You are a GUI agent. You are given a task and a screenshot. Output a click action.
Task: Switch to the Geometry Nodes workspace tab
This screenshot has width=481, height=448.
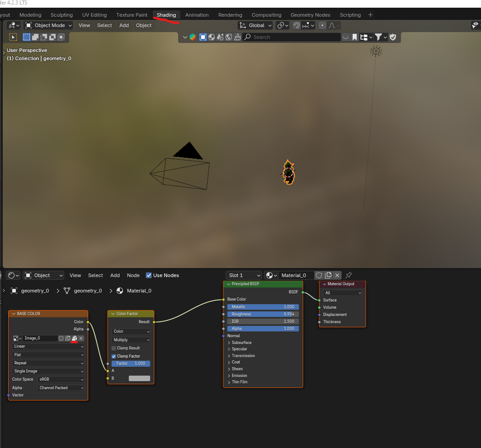[x=310, y=15]
